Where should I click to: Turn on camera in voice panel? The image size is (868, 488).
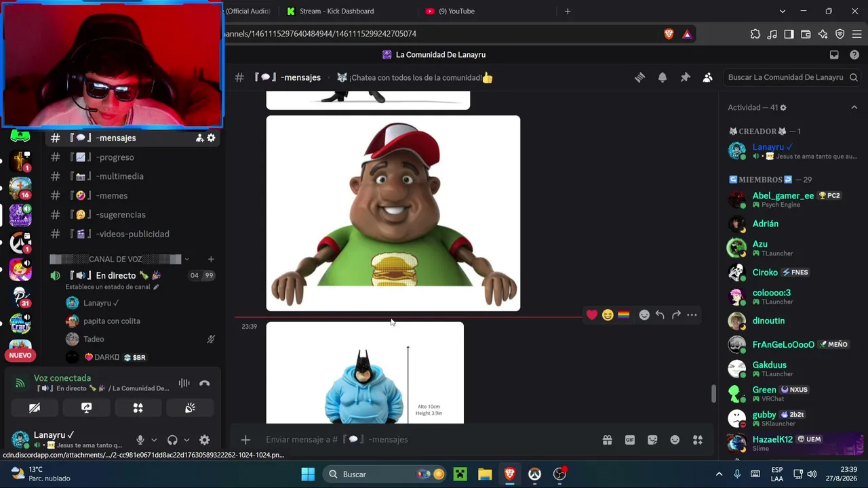coord(34,407)
